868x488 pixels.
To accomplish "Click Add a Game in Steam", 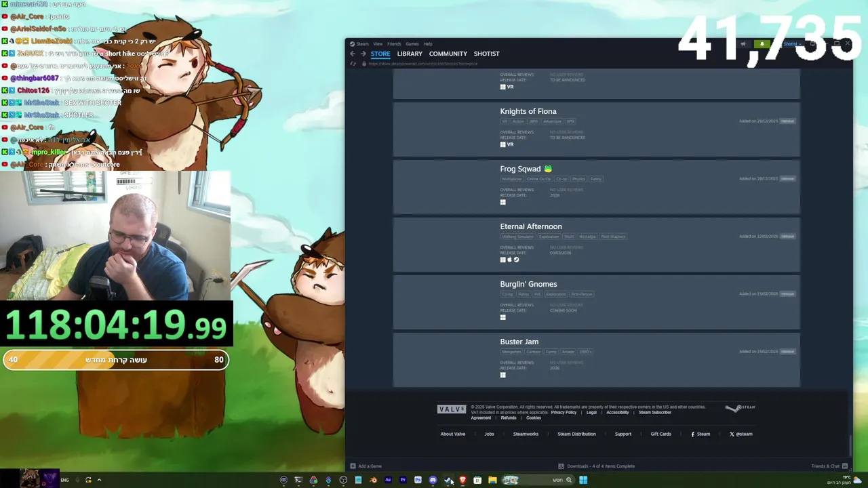I will [x=366, y=466].
